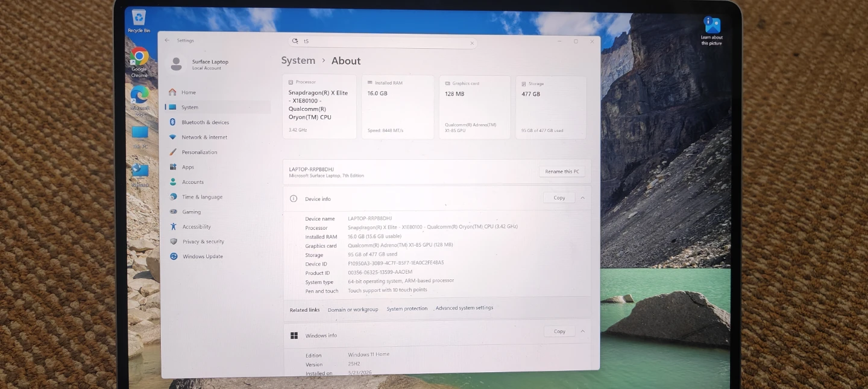Click the Qualcomm Adreno X1-85 GPU row value

(400, 245)
